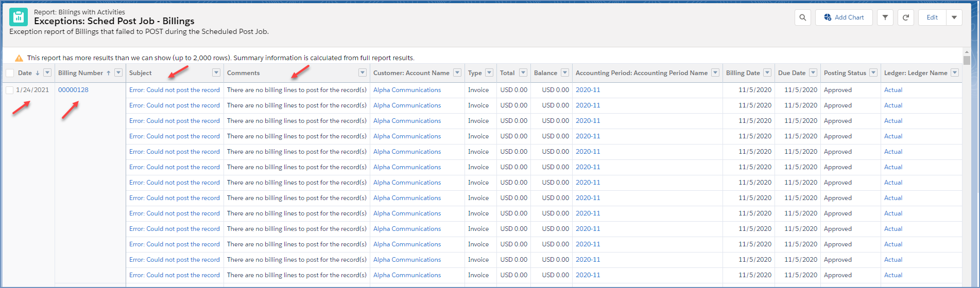
Task: Open the filter funnel icon
Action: pos(885,17)
